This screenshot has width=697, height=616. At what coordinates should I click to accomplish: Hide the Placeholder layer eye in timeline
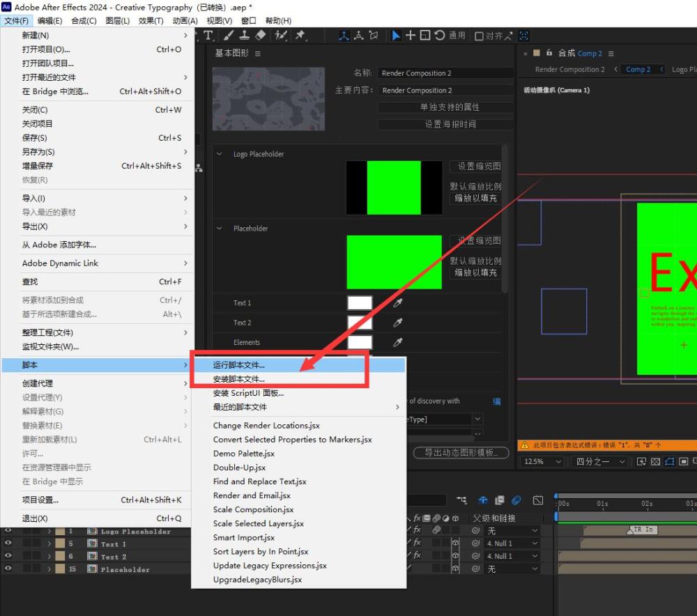pos(8,569)
